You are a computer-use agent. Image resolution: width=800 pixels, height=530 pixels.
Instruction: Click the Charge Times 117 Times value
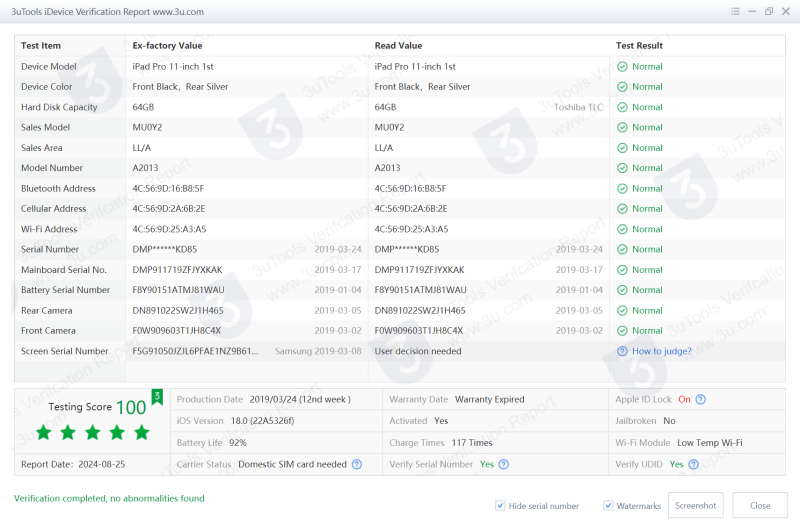[472, 443]
